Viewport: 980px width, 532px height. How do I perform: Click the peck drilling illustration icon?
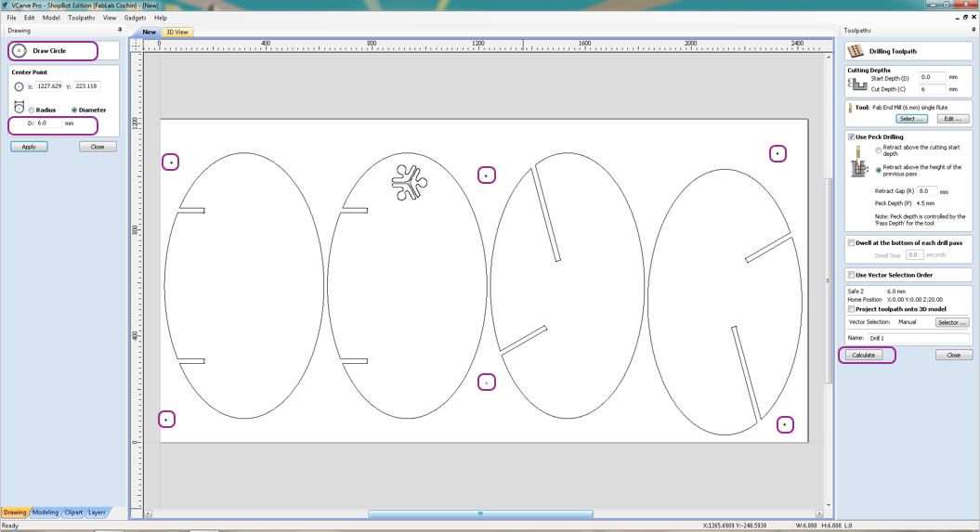[x=860, y=162]
